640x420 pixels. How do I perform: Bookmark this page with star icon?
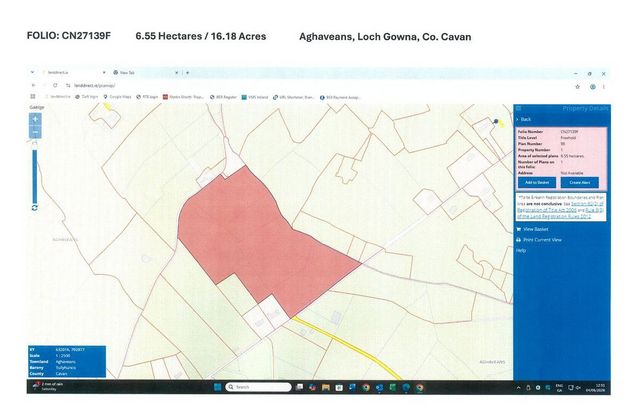coord(578,87)
